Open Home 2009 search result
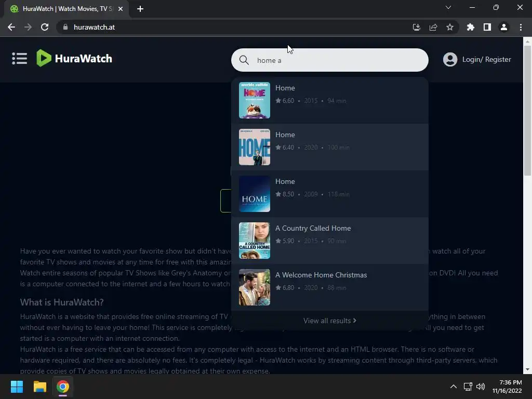Viewport: 532px width, 399px height. 329,194
